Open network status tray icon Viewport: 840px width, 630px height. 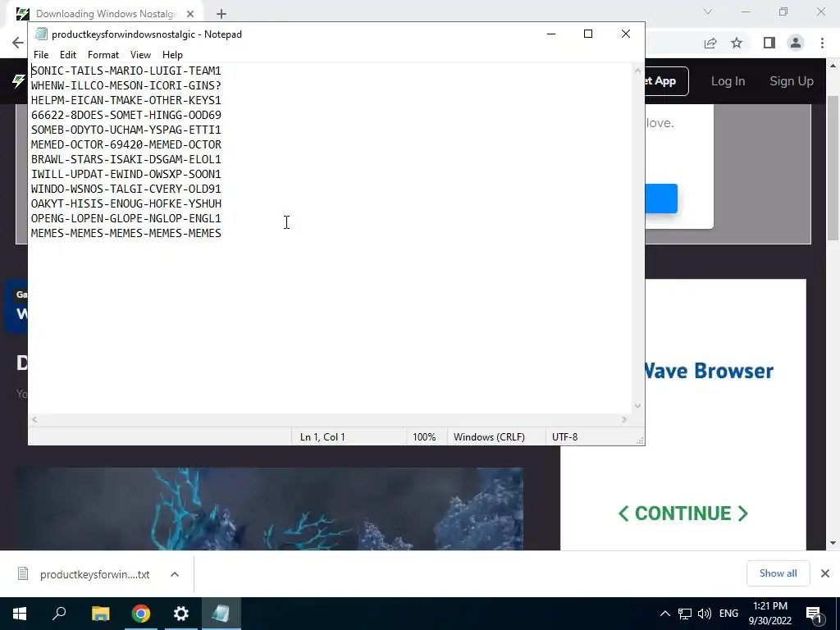[685, 614]
